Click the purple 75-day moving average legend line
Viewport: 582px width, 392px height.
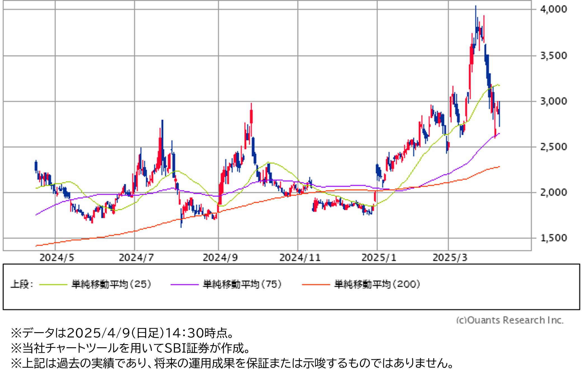click(x=184, y=285)
